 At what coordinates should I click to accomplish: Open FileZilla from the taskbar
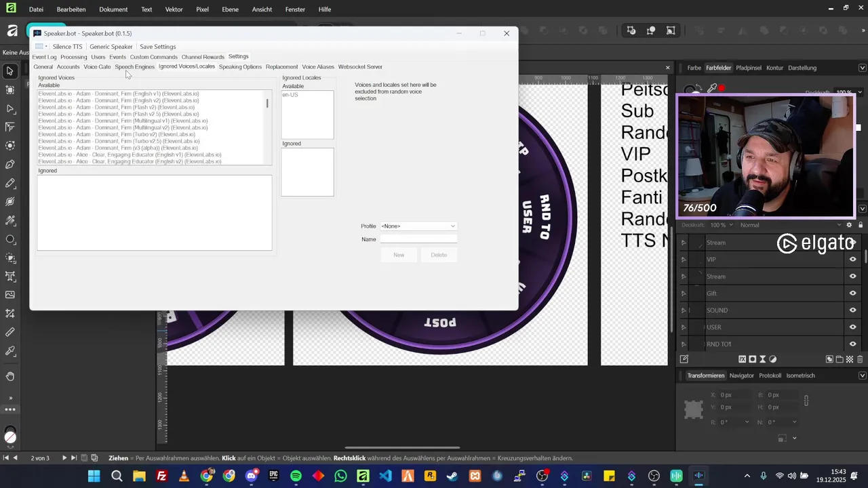pos(161,476)
